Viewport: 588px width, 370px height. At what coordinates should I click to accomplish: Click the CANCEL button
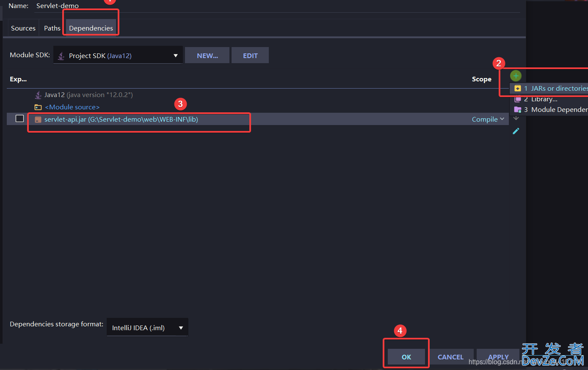(x=450, y=357)
